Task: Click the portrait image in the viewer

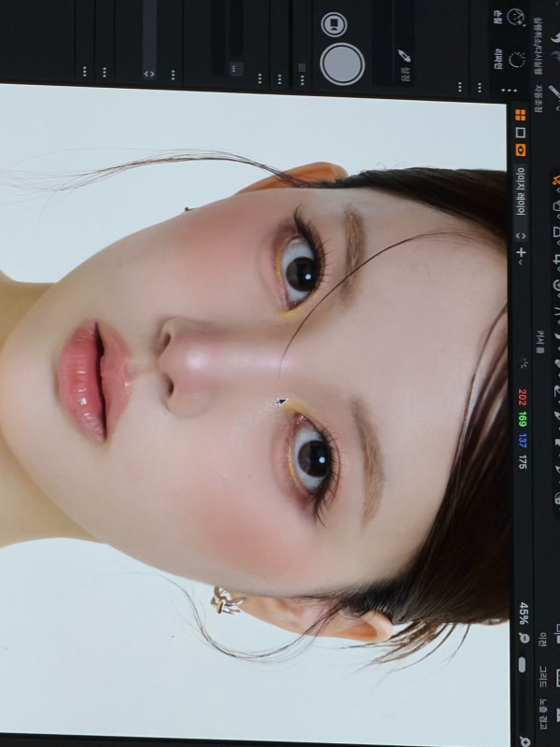Action: [x=253, y=412]
